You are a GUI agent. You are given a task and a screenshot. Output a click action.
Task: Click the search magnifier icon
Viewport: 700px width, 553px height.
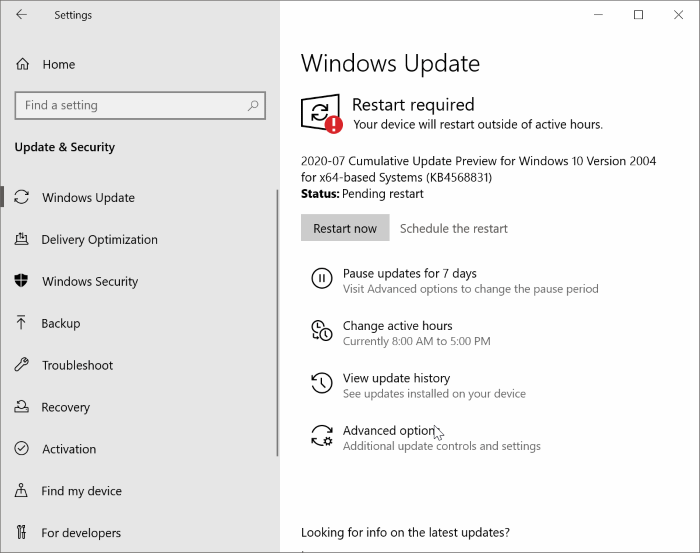tap(253, 105)
